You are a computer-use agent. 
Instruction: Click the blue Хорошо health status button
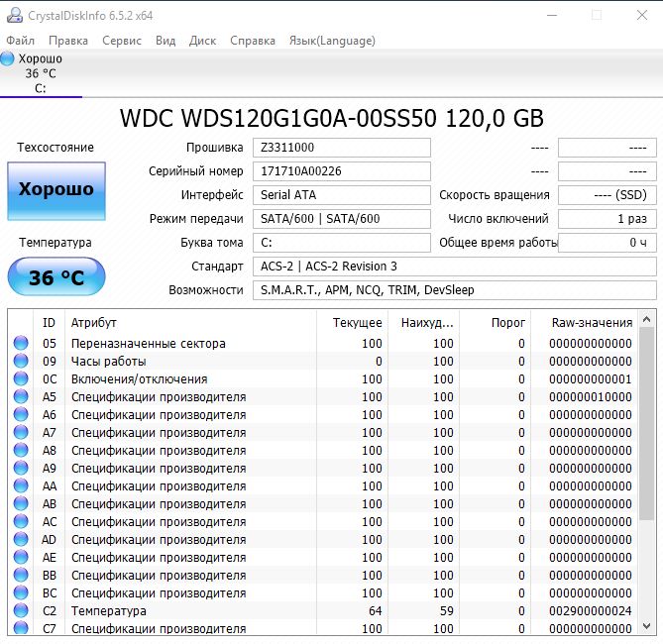(x=56, y=190)
